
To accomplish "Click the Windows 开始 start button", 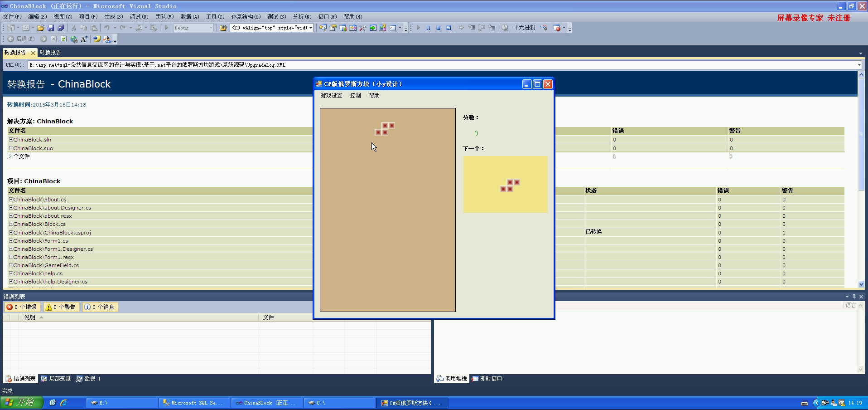I will [22, 402].
